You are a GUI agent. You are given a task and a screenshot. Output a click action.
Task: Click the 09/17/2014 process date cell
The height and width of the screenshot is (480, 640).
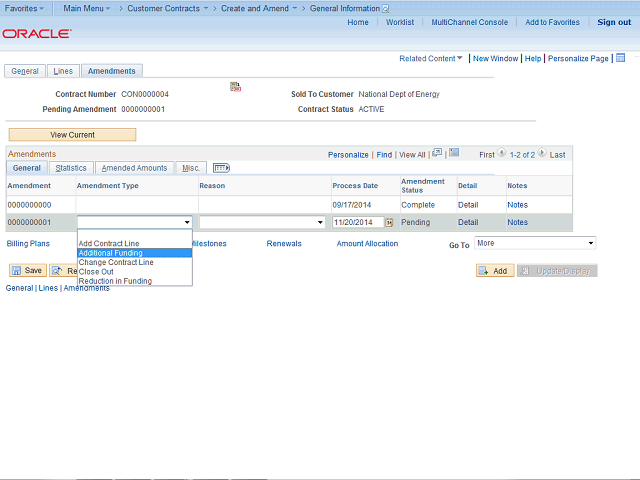click(x=351, y=205)
